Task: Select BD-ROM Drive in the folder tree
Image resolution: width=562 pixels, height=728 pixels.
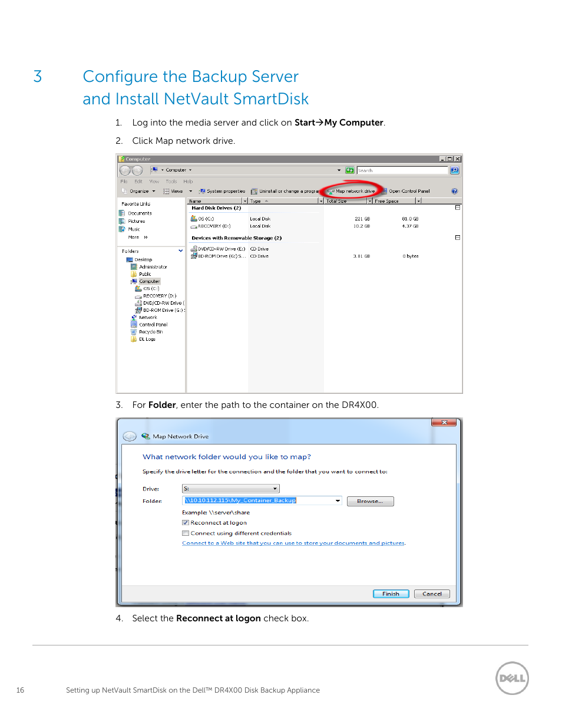Action: click(160, 310)
